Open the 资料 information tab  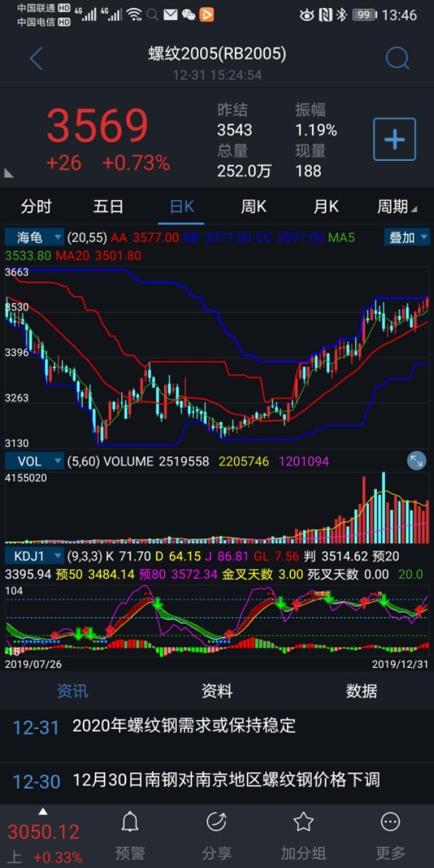(x=217, y=691)
